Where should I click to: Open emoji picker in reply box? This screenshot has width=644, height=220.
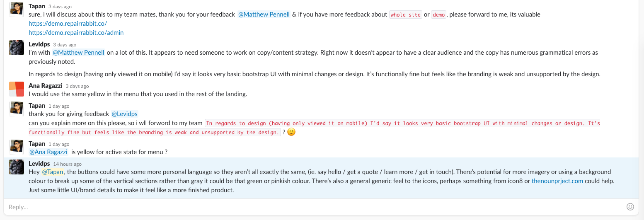coord(630,206)
